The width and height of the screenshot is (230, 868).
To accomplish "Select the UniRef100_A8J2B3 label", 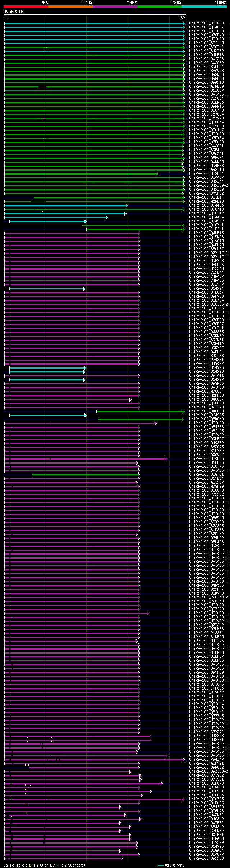I will click(206, 427).
